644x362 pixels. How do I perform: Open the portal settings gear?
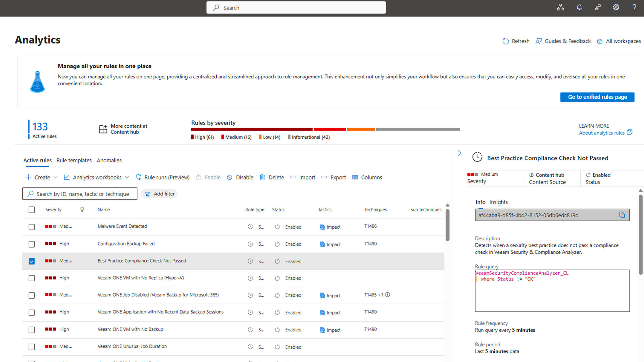[616, 8]
